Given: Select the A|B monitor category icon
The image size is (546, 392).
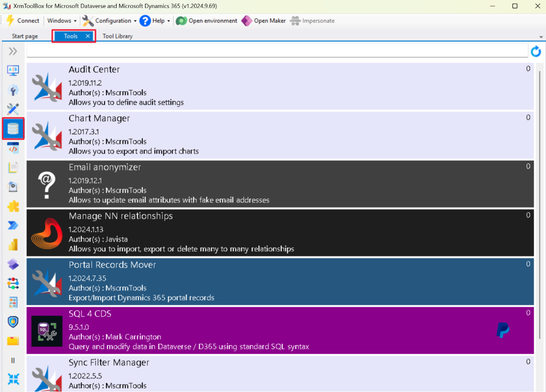Looking at the screenshot, I should click(x=13, y=71).
